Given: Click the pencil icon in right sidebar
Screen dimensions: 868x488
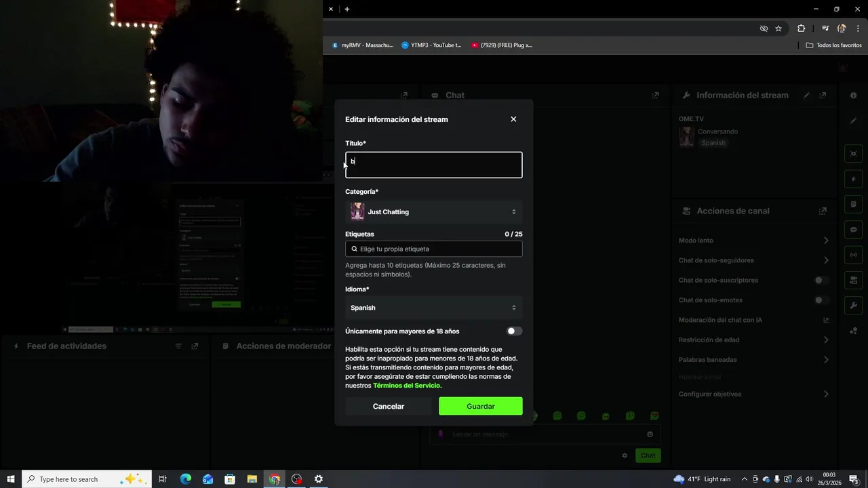Looking at the screenshot, I should [x=854, y=121].
